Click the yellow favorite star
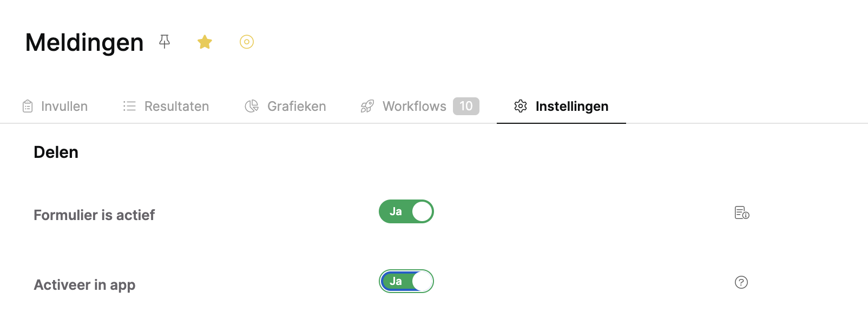 point(205,42)
